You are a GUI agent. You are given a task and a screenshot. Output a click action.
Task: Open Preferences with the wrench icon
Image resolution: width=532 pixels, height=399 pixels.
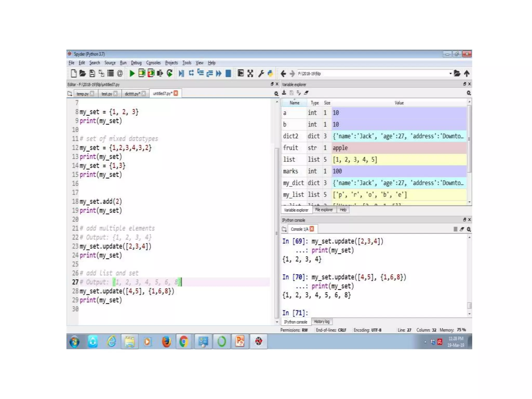click(x=261, y=74)
